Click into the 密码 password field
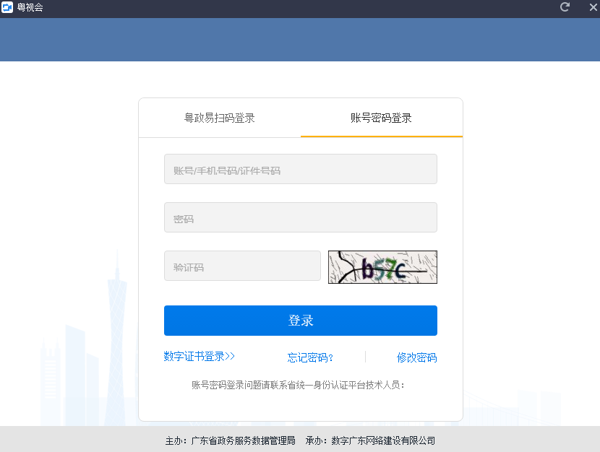This screenshot has width=600, height=452. click(x=300, y=218)
